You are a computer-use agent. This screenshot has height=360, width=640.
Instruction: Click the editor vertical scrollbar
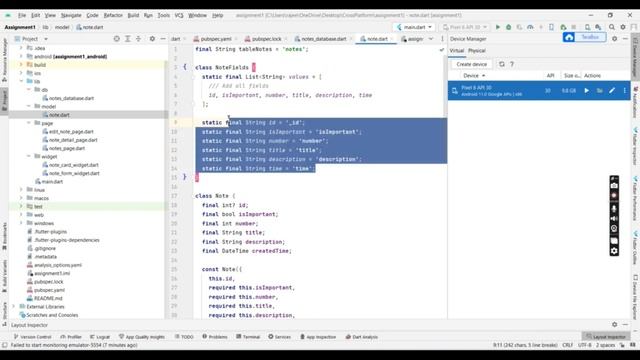pyautogui.click(x=445, y=86)
